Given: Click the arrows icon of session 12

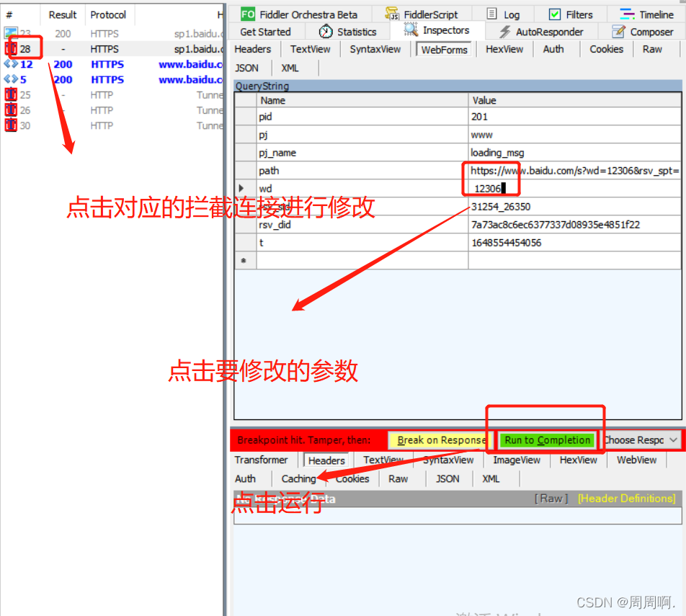Looking at the screenshot, I should pos(11,64).
